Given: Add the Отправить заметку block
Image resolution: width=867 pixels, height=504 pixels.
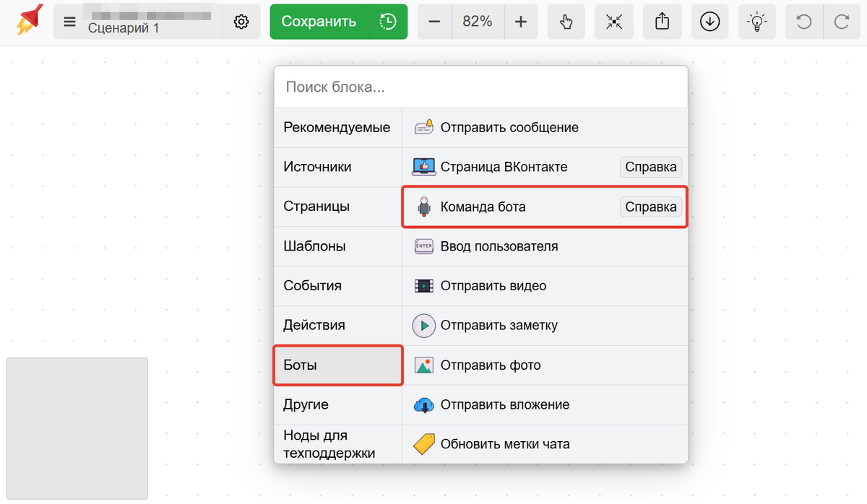Looking at the screenshot, I should click(545, 326).
